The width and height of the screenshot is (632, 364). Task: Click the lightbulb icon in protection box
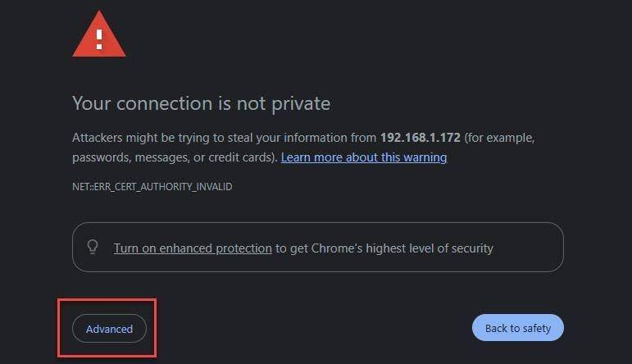point(93,247)
